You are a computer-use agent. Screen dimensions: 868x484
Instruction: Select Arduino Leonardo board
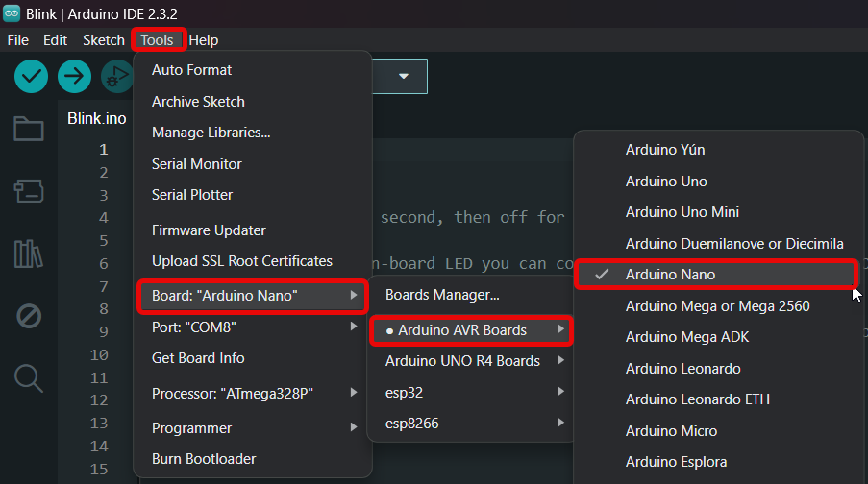[x=717, y=369]
